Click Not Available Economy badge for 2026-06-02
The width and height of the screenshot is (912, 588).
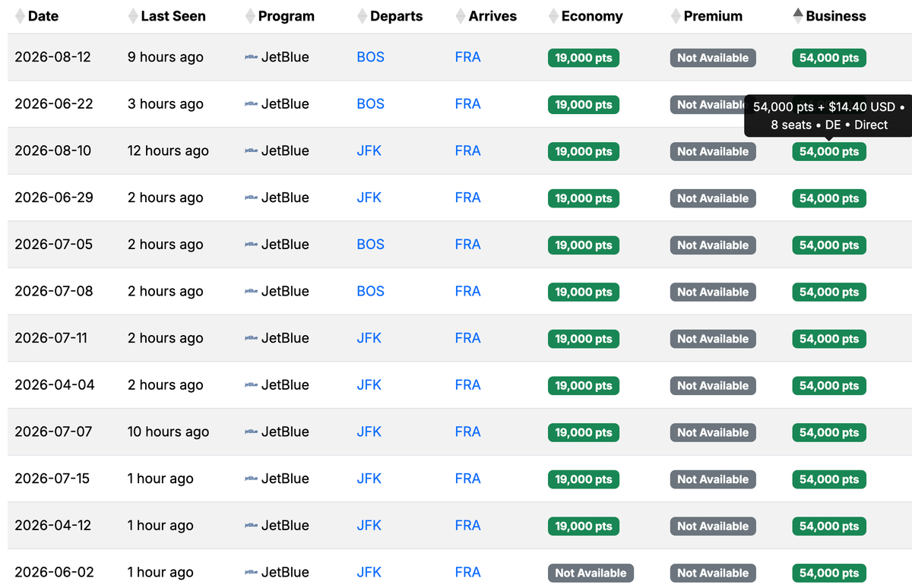591,574
